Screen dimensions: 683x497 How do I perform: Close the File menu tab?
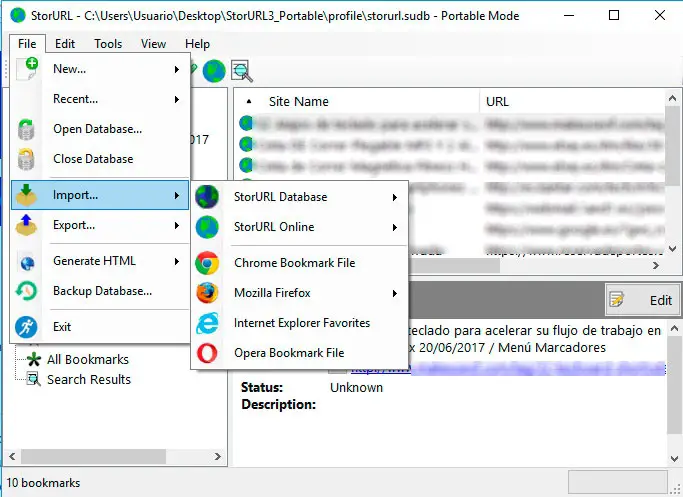pyautogui.click(x=27, y=44)
